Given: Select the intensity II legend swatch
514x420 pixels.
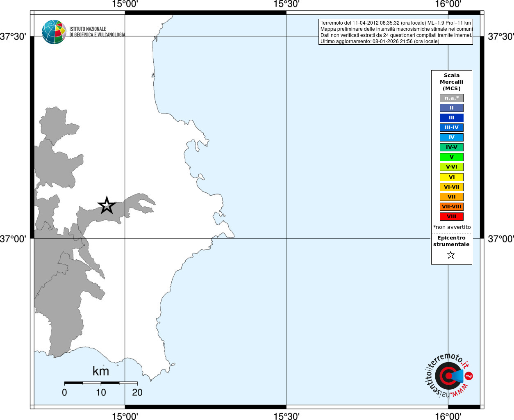Looking at the screenshot, I should coord(452,108).
